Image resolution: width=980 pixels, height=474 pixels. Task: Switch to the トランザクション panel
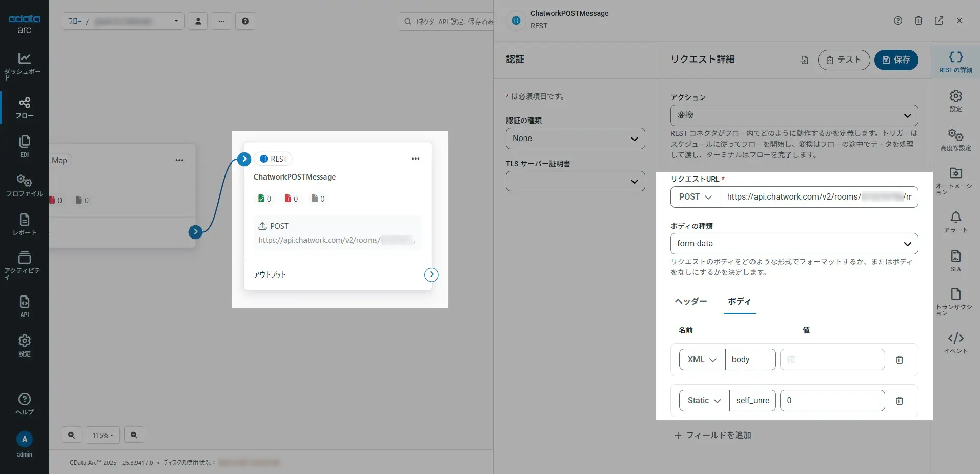[955, 300]
